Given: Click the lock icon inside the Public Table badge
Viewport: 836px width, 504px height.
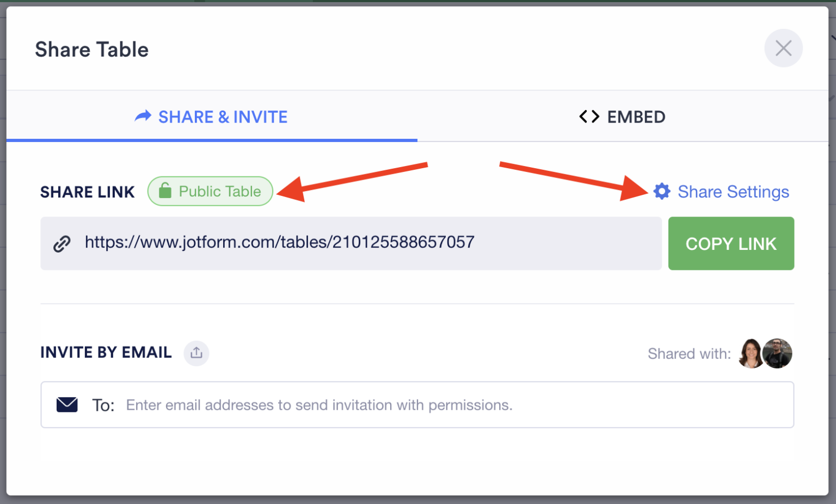Looking at the screenshot, I should pyautogui.click(x=165, y=191).
